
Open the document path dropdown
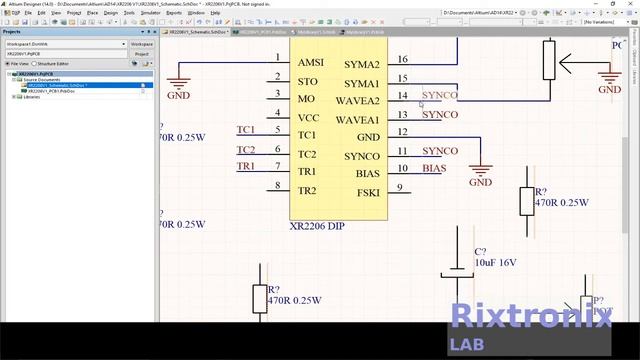click(516, 13)
